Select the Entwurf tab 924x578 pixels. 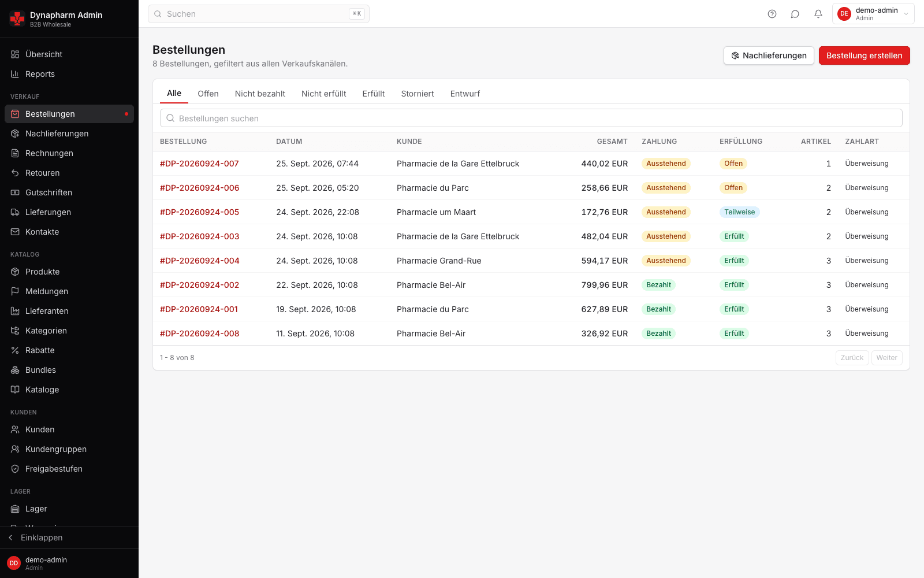pyautogui.click(x=465, y=94)
